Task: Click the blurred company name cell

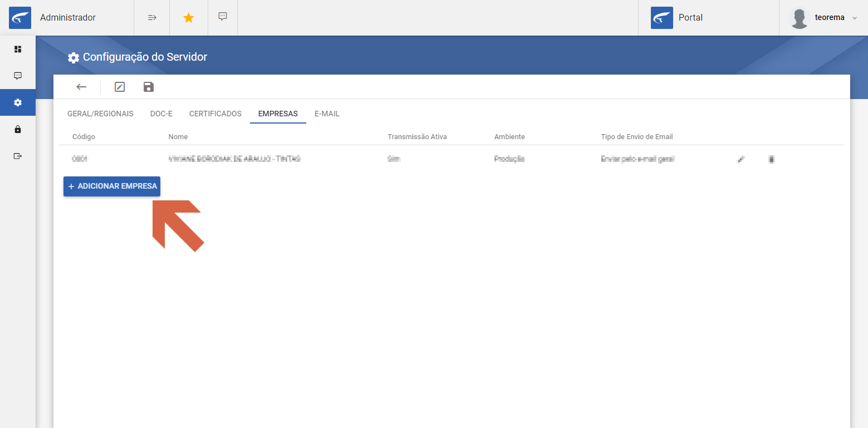Action: point(234,159)
